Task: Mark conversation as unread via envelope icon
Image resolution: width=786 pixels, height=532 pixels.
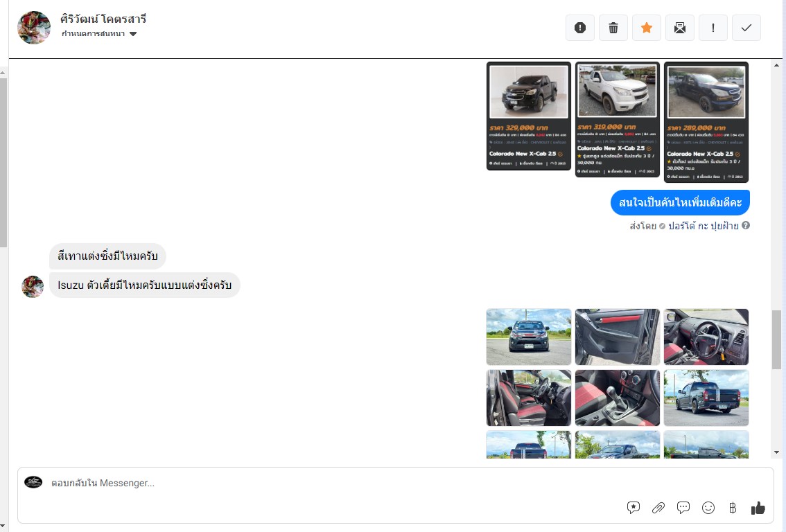Action: 680,28
